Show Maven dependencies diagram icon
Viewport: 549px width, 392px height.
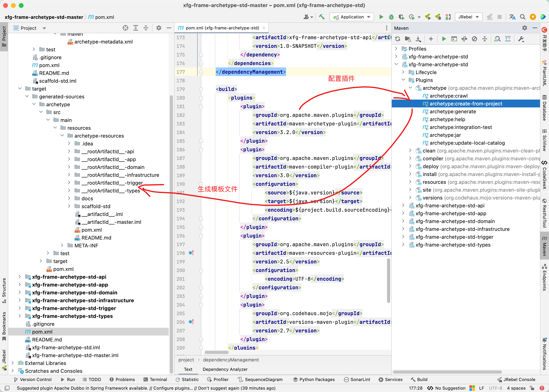coord(508,39)
